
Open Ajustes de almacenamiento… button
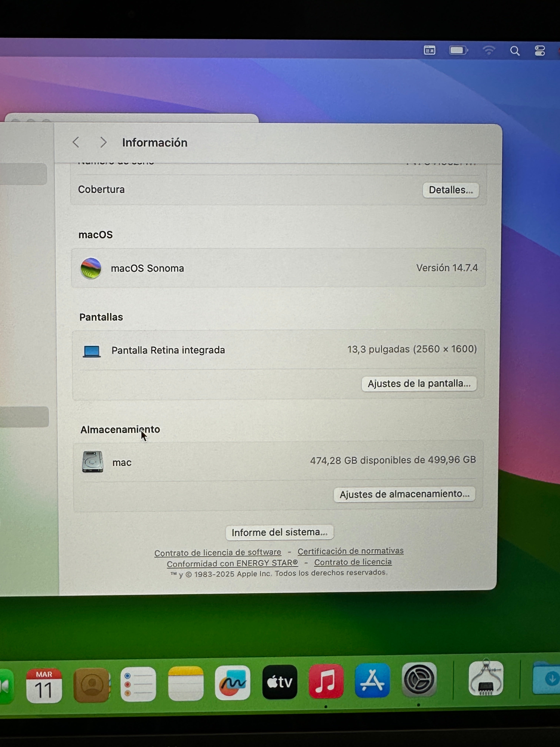(404, 494)
